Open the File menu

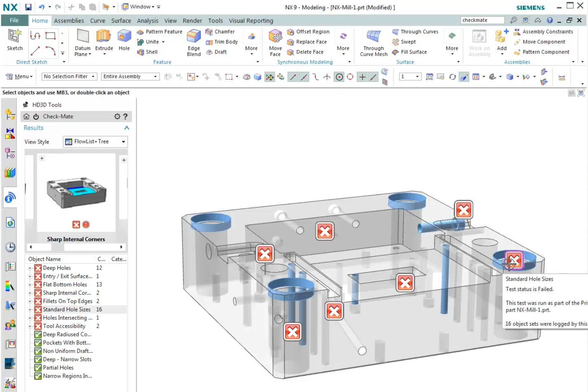tap(14, 21)
